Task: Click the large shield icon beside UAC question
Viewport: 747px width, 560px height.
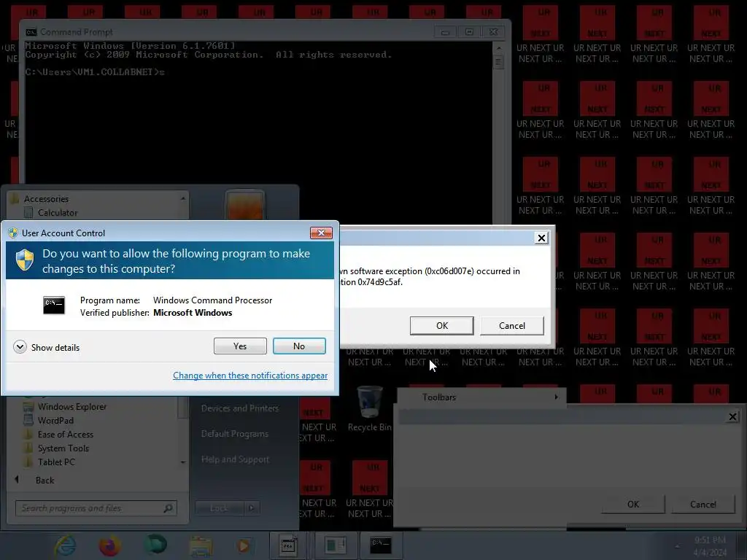Action: click(x=25, y=260)
